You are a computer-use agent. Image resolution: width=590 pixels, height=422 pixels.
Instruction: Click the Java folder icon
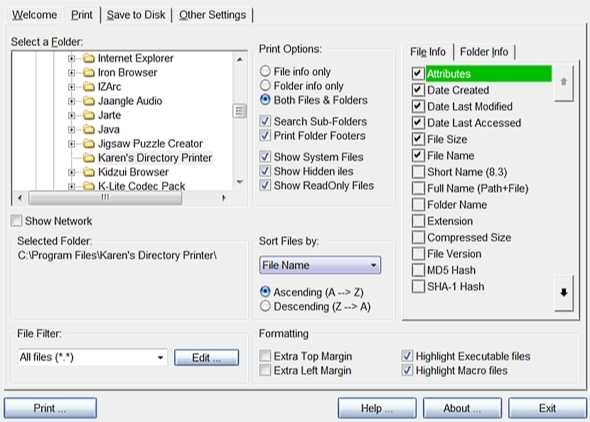point(88,129)
